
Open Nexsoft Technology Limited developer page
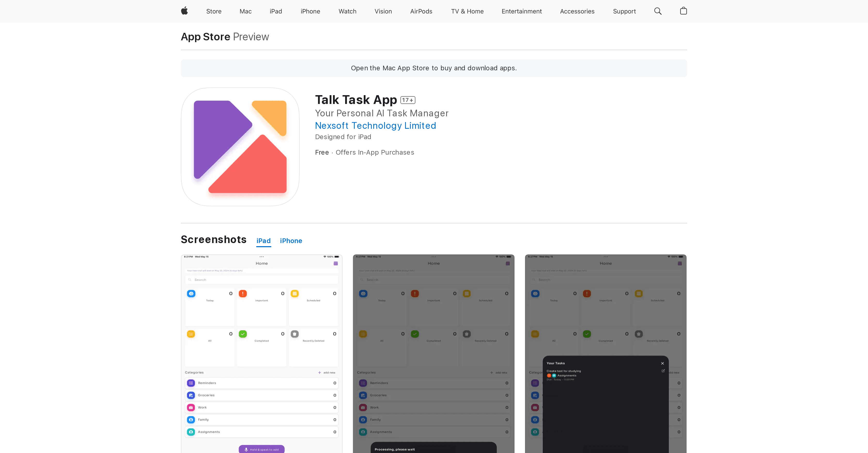pyautogui.click(x=375, y=125)
